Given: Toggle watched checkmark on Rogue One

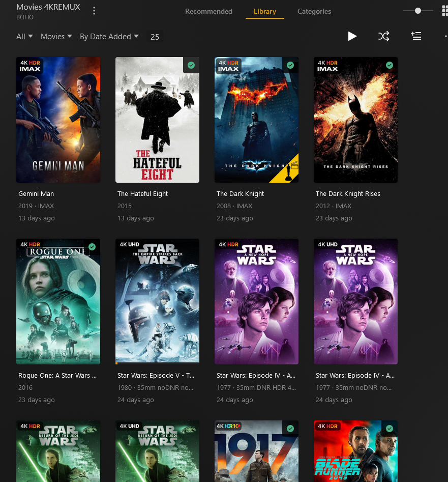Looking at the screenshot, I should coord(92,247).
